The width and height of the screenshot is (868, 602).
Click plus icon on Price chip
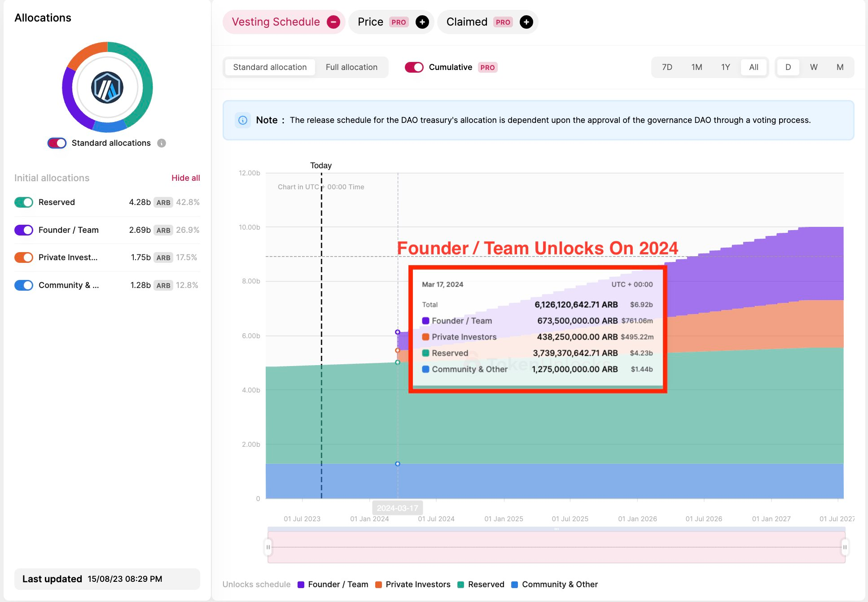(422, 22)
